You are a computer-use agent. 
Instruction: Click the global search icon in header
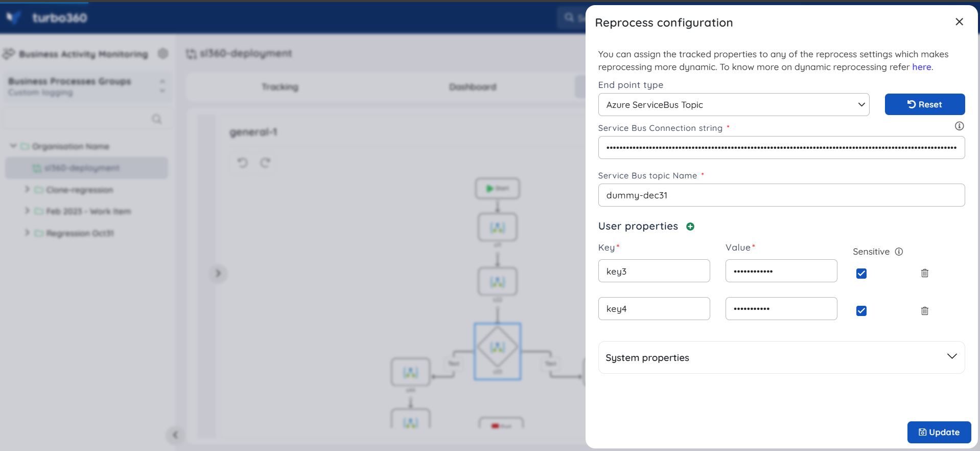tap(569, 17)
